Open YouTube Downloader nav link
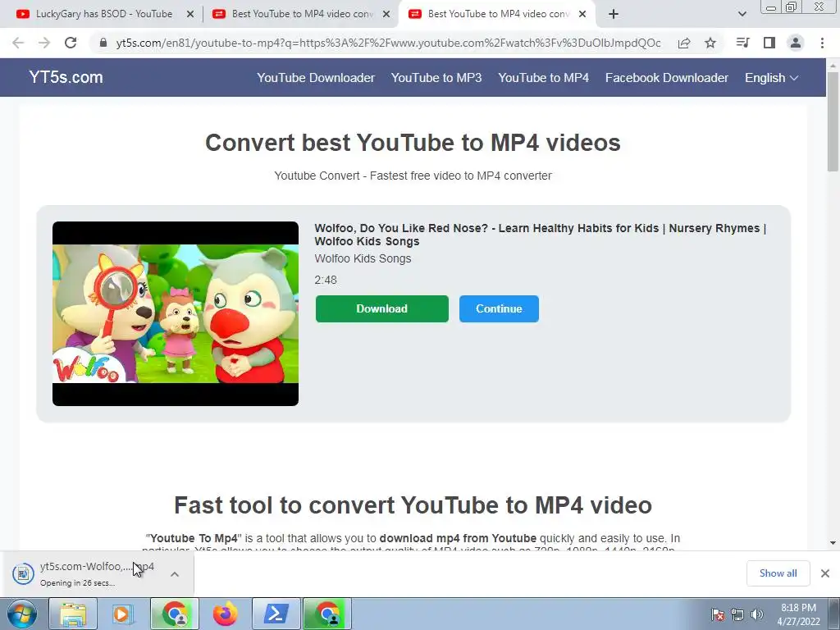Image resolution: width=840 pixels, height=630 pixels. tap(316, 78)
